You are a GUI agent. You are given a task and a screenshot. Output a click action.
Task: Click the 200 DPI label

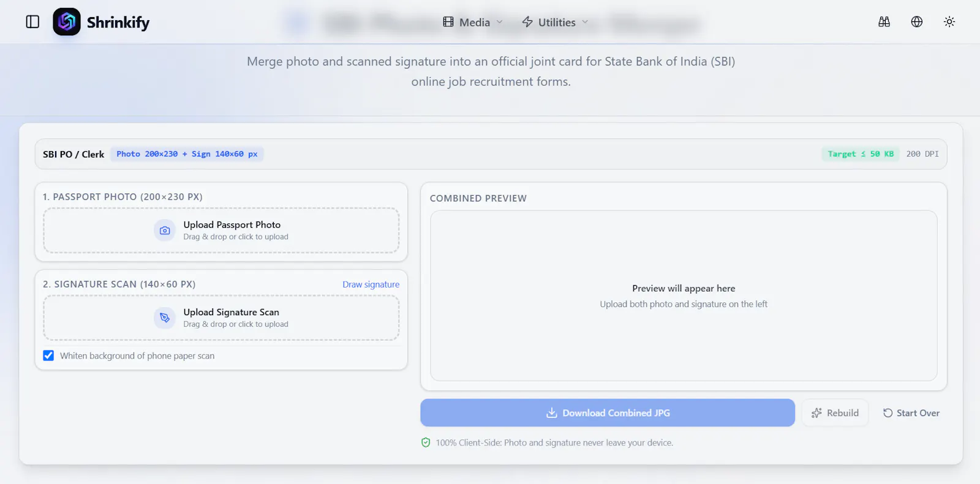tap(922, 154)
